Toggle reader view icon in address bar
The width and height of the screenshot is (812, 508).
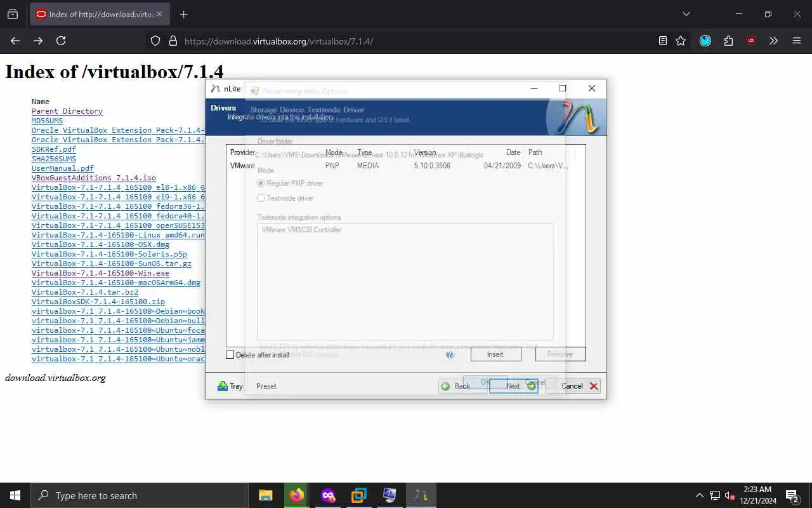pyautogui.click(x=663, y=41)
